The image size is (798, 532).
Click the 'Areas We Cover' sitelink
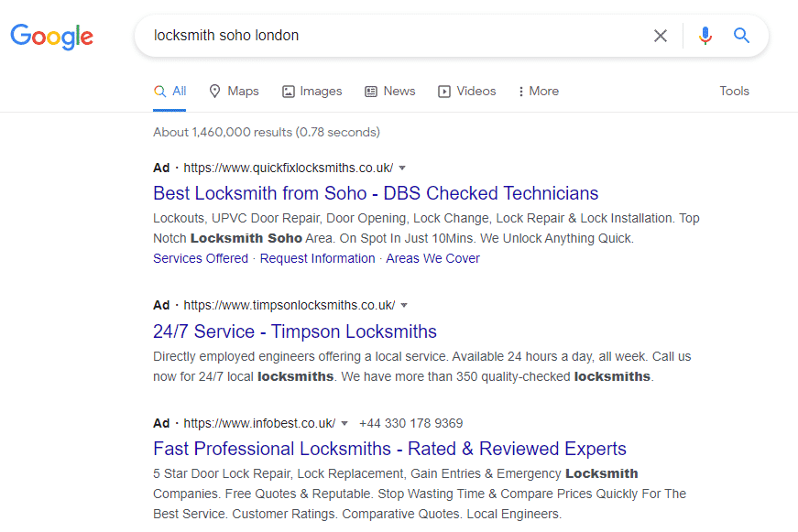pyautogui.click(x=432, y=258)
